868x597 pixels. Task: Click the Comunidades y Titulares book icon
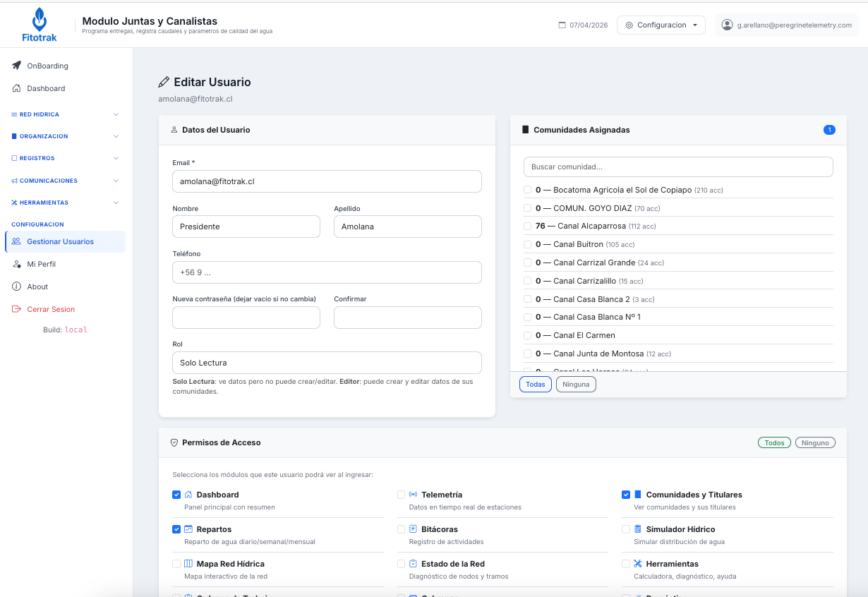(638, 495)
